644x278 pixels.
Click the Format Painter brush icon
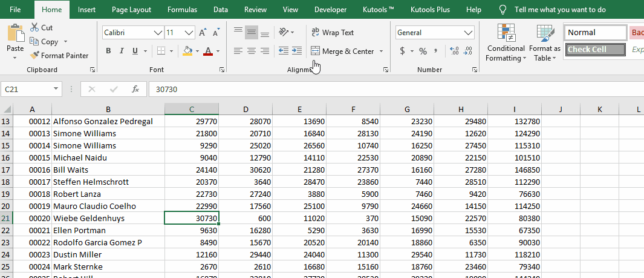(x=35, y=56)
